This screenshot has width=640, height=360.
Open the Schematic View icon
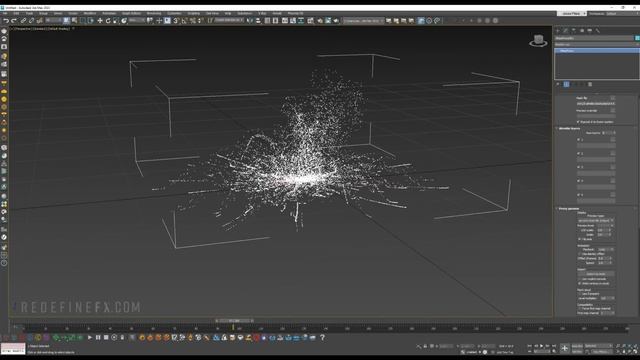point(301,20)
